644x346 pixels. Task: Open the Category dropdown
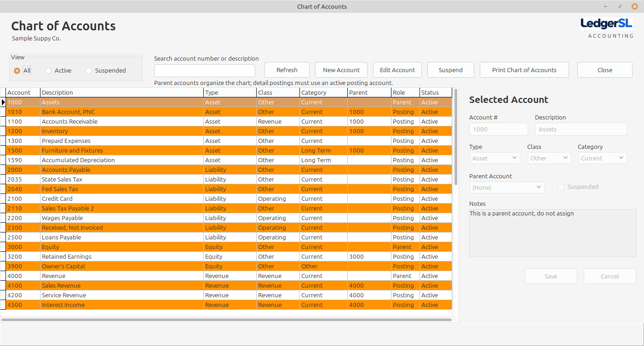[602, 158]
